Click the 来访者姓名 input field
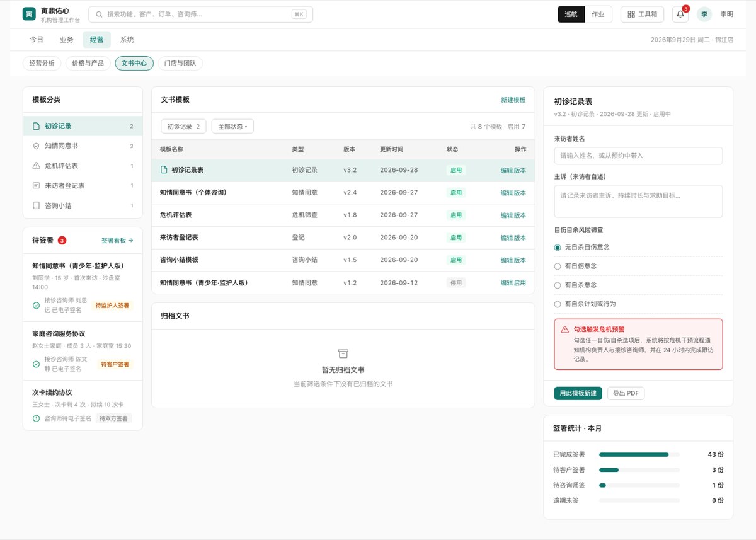 pos(638,156)
